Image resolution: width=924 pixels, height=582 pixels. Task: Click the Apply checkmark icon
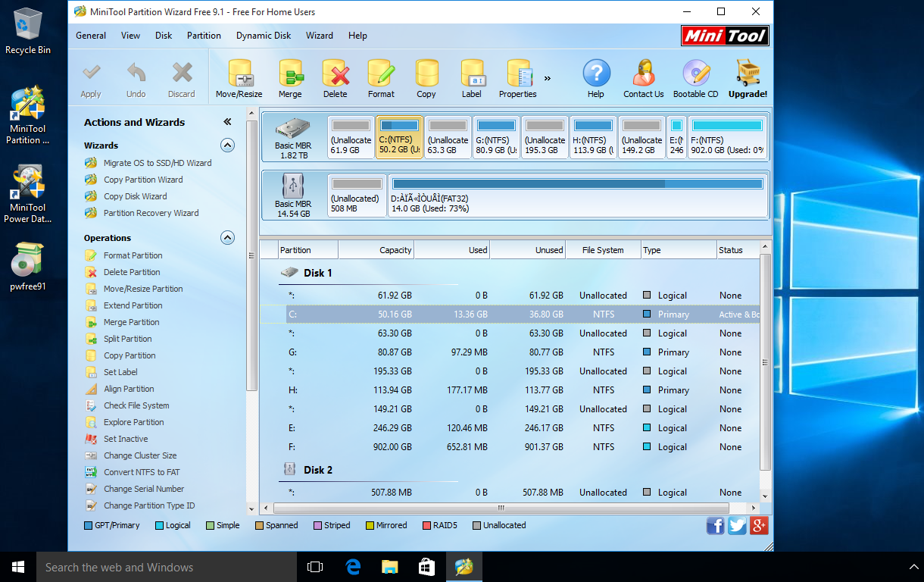click(x=92, y=74)
